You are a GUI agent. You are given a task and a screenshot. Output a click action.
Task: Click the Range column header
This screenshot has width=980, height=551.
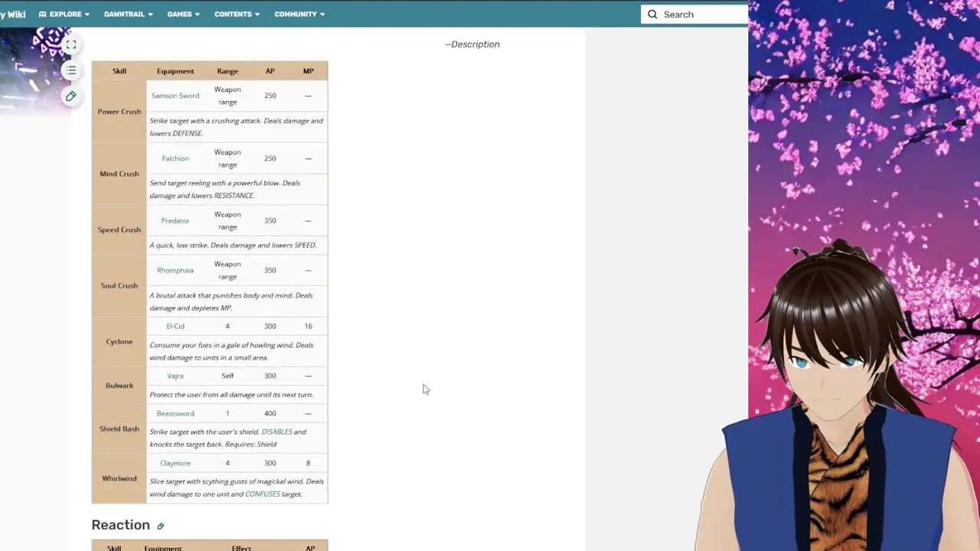[x=227, y=71]
